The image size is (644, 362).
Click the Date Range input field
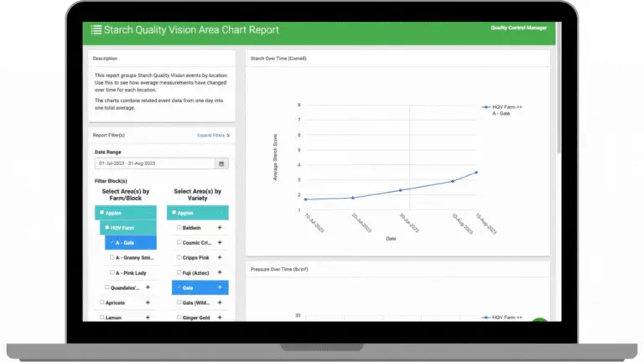pos(155,163)
